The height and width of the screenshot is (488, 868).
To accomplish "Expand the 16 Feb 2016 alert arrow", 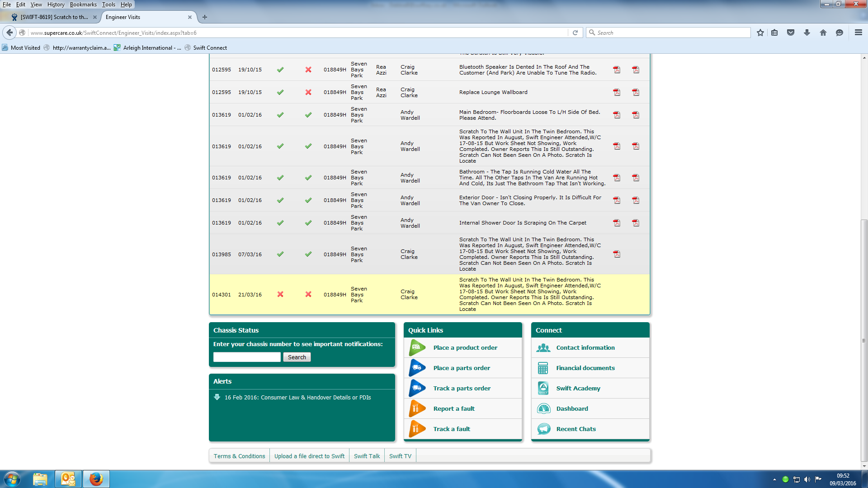I will (217, 397).
